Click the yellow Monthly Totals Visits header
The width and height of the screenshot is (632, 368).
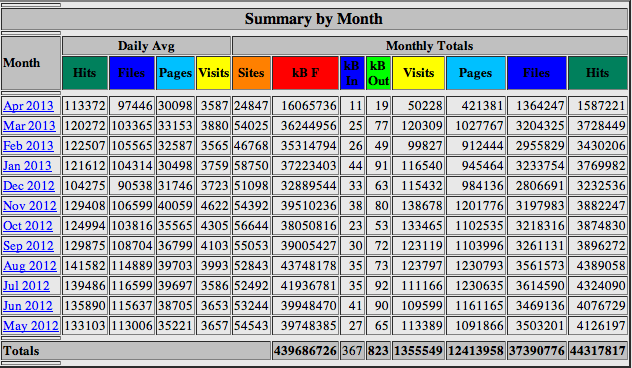point(418,73)
